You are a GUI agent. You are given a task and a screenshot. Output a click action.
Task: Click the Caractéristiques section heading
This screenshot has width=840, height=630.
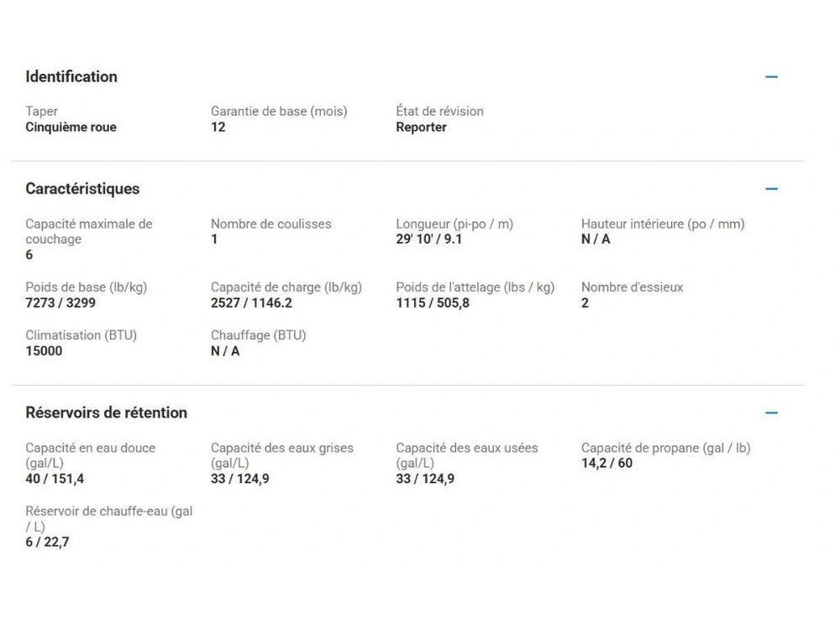pos(82,189)
